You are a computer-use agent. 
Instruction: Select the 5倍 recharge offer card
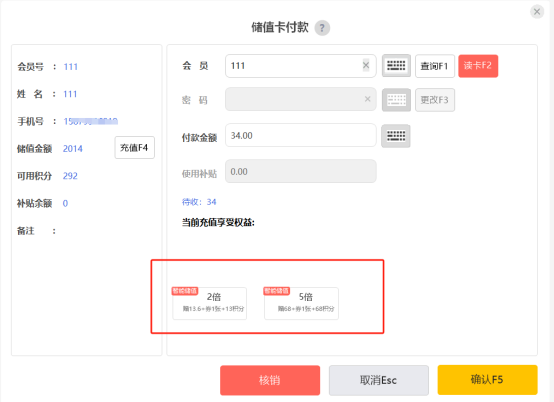click(x=301, y=303)
